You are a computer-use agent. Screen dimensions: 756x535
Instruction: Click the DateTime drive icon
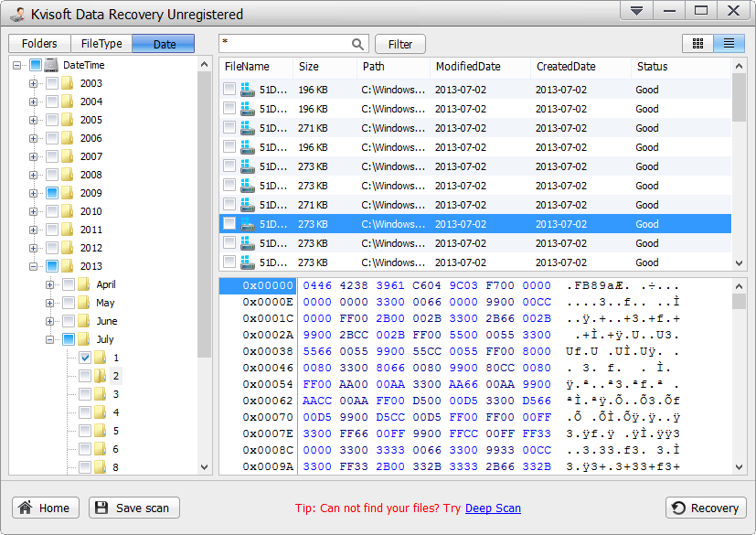pyautogui.click(x=51, y=65)
